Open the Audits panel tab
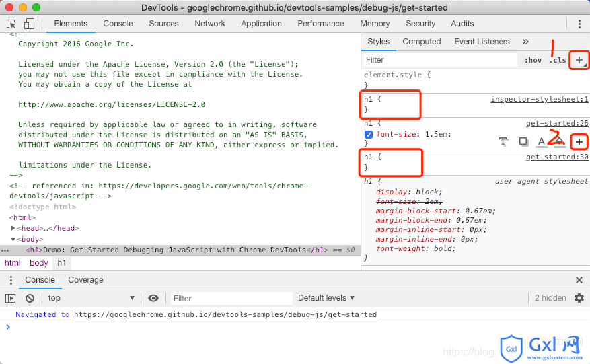Viewport: 590px width, 364px height. click(x=462, y=24)
